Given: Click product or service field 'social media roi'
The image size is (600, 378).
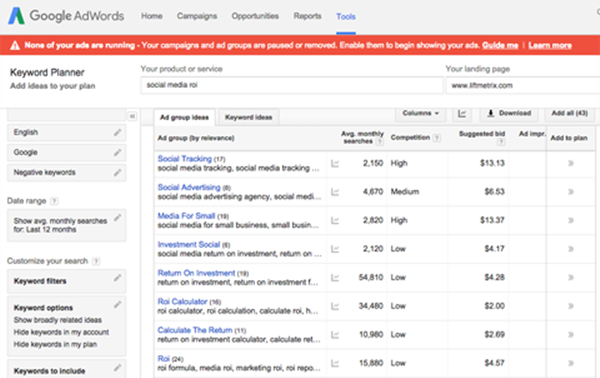Looking at the screenshot, I should coord(292,85).
